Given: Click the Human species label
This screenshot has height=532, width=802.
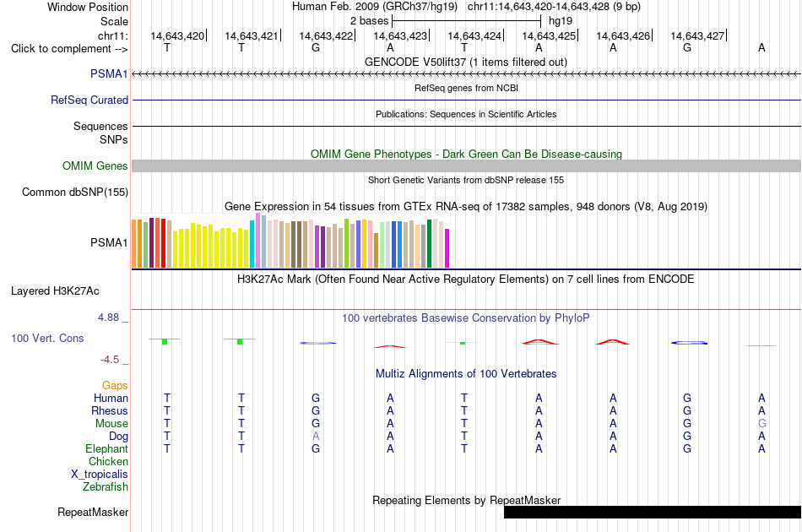Looking at the screenshot, I should click(x=111, y=398).
